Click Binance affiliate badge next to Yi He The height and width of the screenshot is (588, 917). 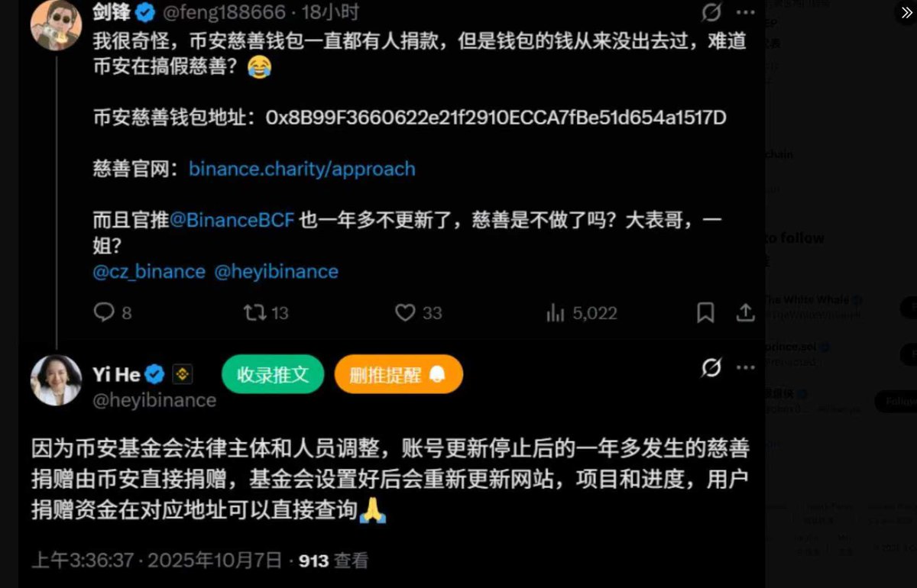pos(182,374)
